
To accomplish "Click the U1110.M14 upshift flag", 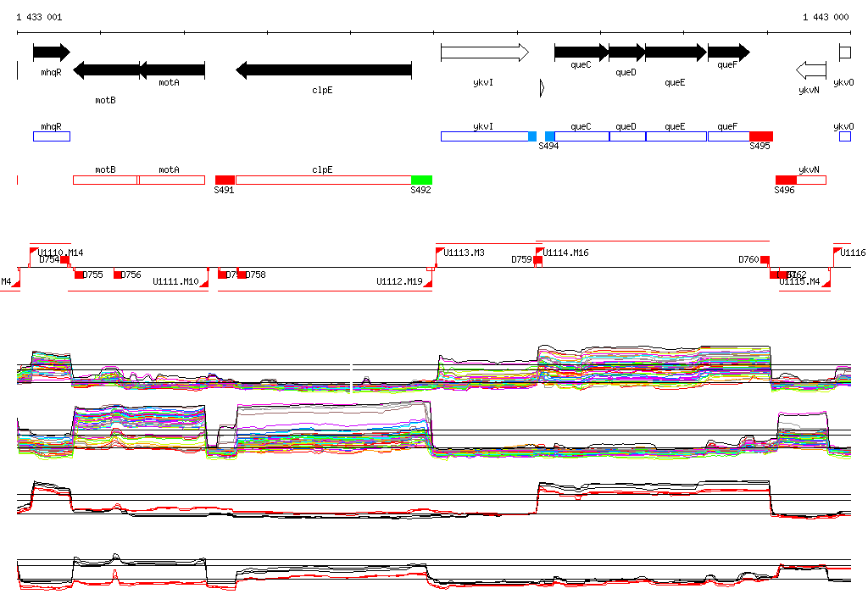I will [x=34, y=252].
